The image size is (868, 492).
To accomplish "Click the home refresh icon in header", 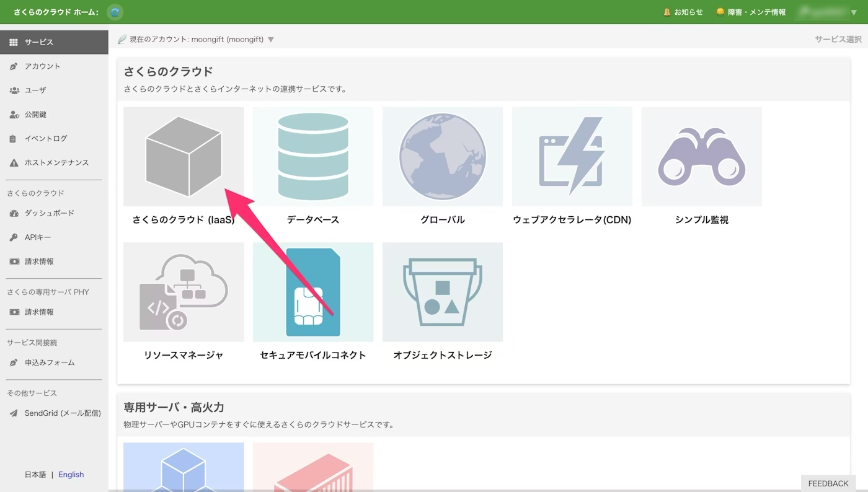I will tap(115, 12).
